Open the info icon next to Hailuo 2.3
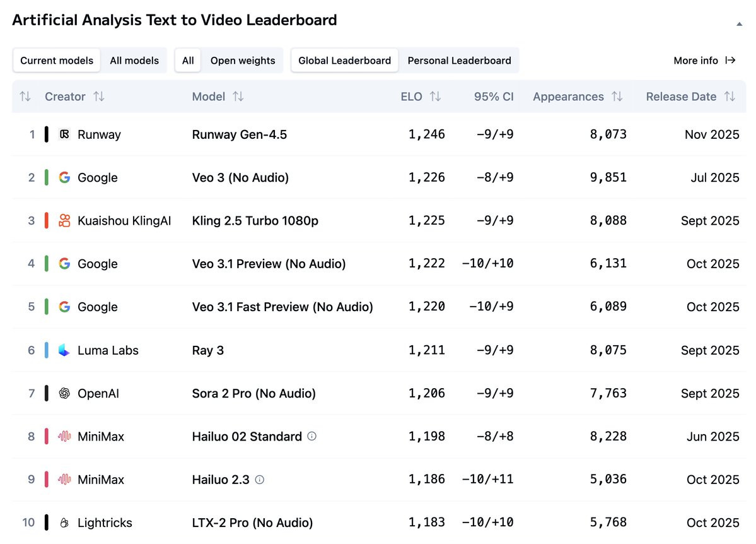This screenshot has height=544, width=756. coord(259,480)
